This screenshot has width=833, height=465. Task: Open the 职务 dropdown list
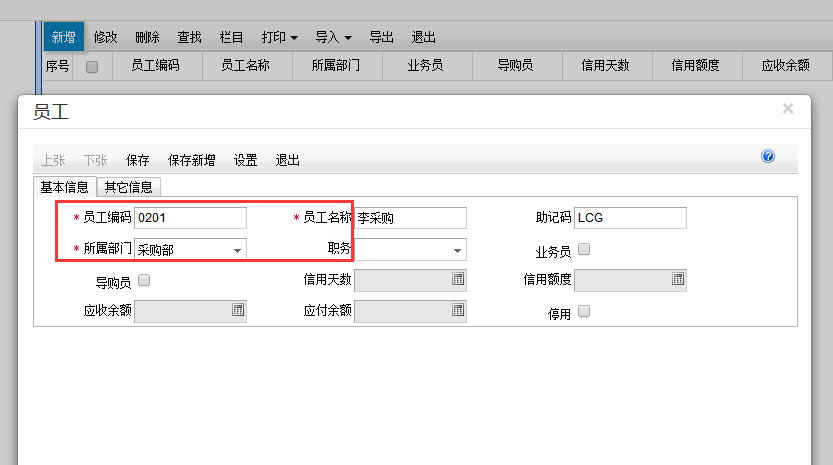point(457,250)
